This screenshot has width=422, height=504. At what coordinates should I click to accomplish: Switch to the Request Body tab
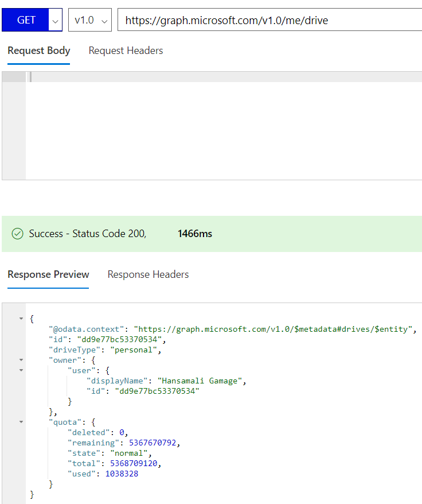pyautogui.click(x=39, y=51)
